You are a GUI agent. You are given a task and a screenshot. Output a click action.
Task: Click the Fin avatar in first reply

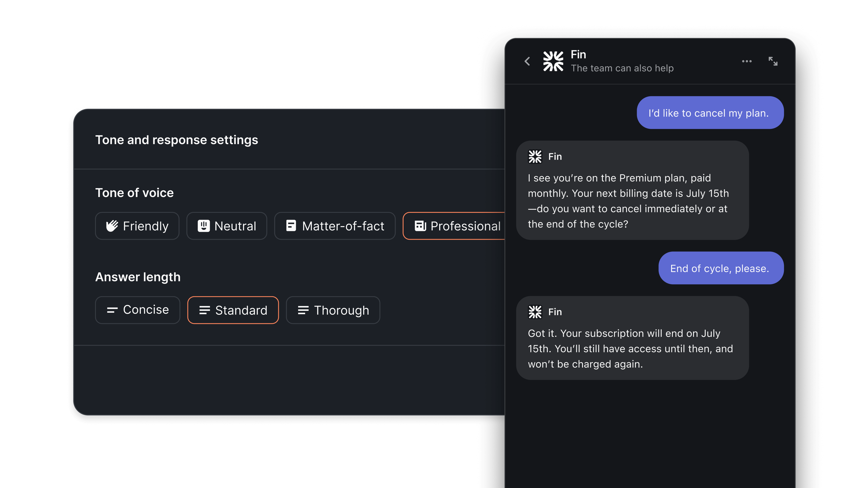pos(535,157)
